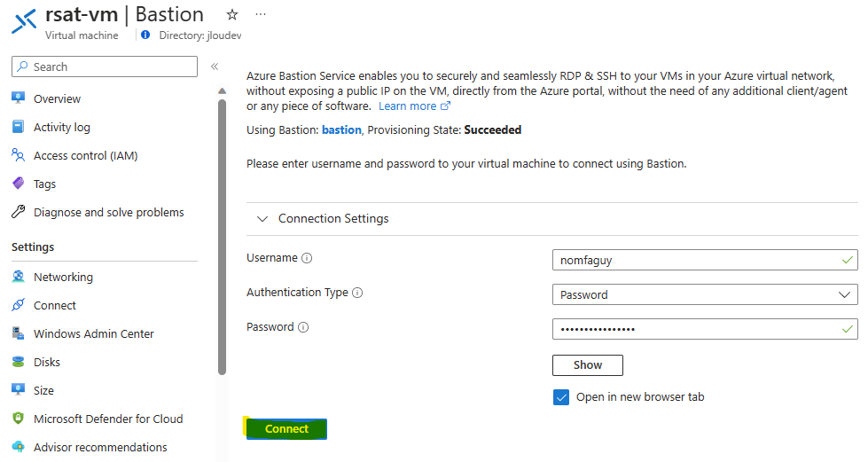Collapse the sidebar with the double chevron
This screenshot has width=868, height=462.
(x=215, y=67)
